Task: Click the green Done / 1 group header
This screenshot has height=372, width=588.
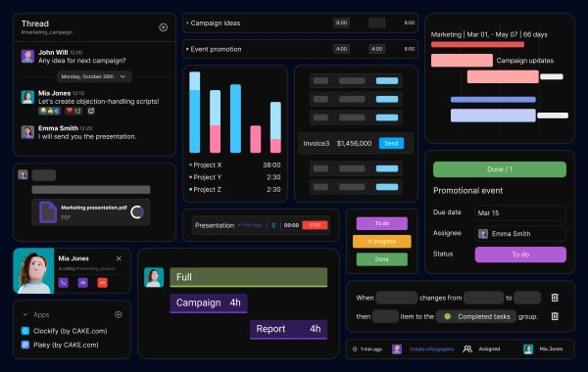Action: click(500, 169)
